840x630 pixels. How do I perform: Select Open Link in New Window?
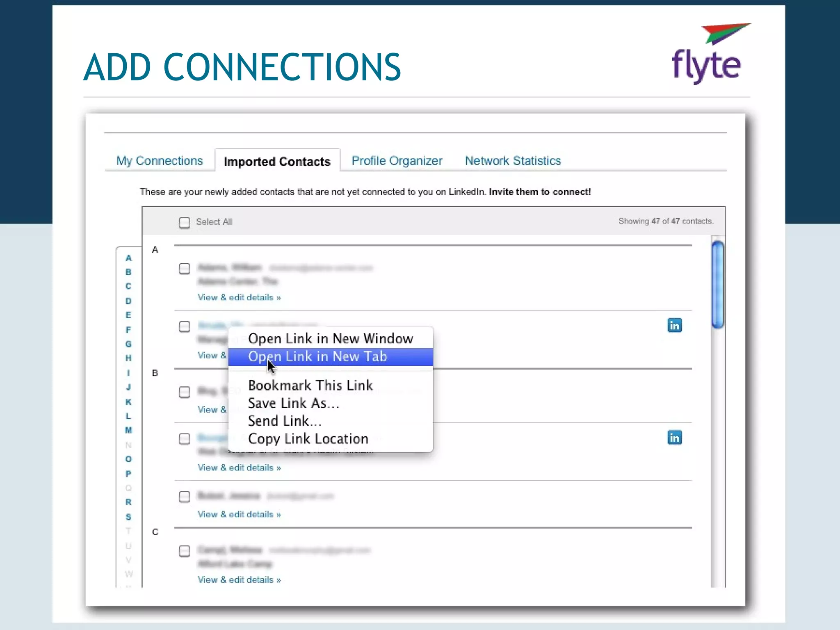(330, 339)
